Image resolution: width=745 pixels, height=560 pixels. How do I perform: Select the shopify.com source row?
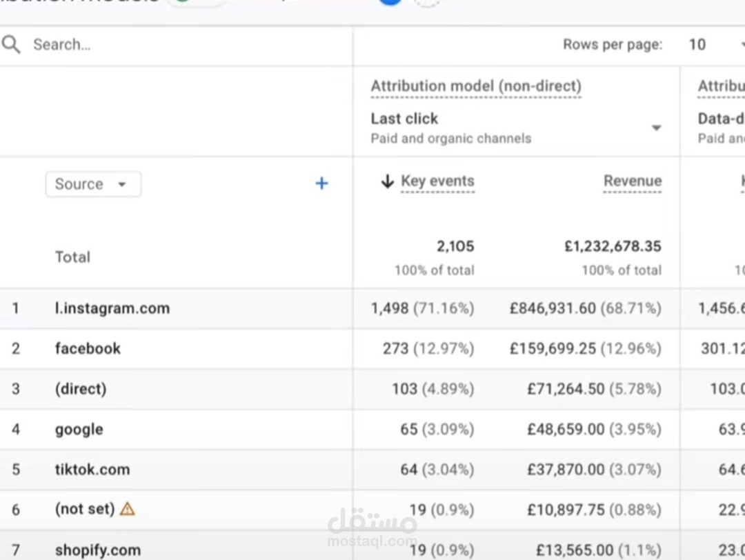click(x=98, y=550)
